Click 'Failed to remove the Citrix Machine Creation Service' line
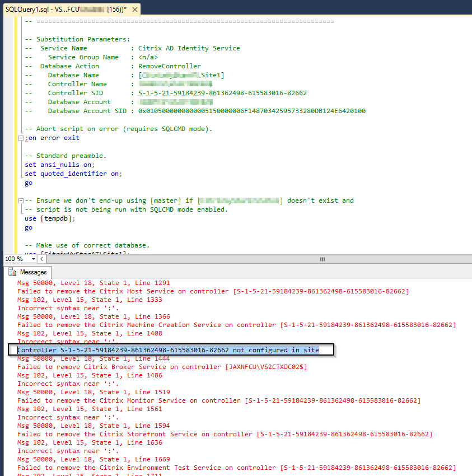 tap(236, 325)
